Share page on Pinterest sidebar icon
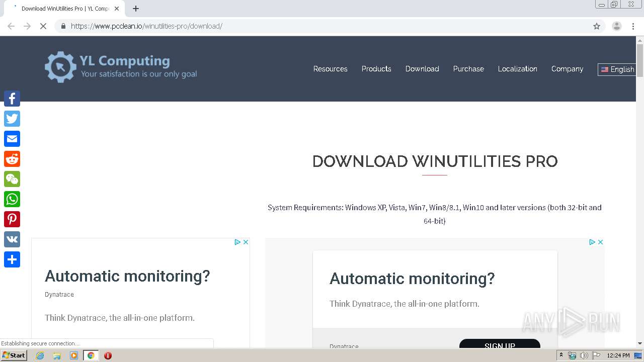Screen dimensions: 644x362 pyautogui.click(x=12, y=219)
